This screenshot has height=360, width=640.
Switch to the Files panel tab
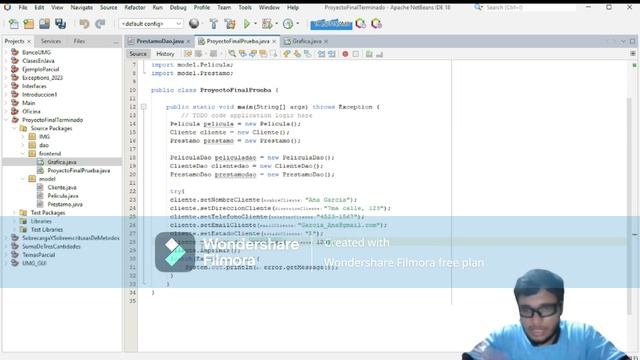79,41
